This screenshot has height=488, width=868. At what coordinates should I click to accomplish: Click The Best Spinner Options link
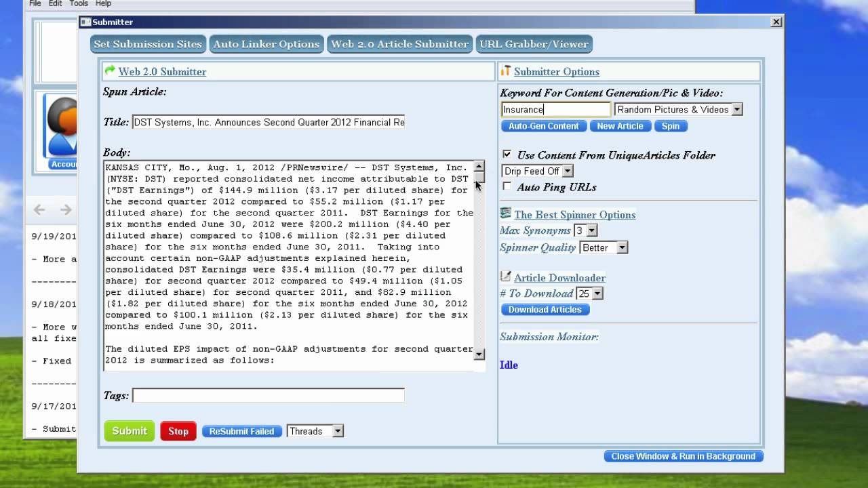click(x=574, y=214)
